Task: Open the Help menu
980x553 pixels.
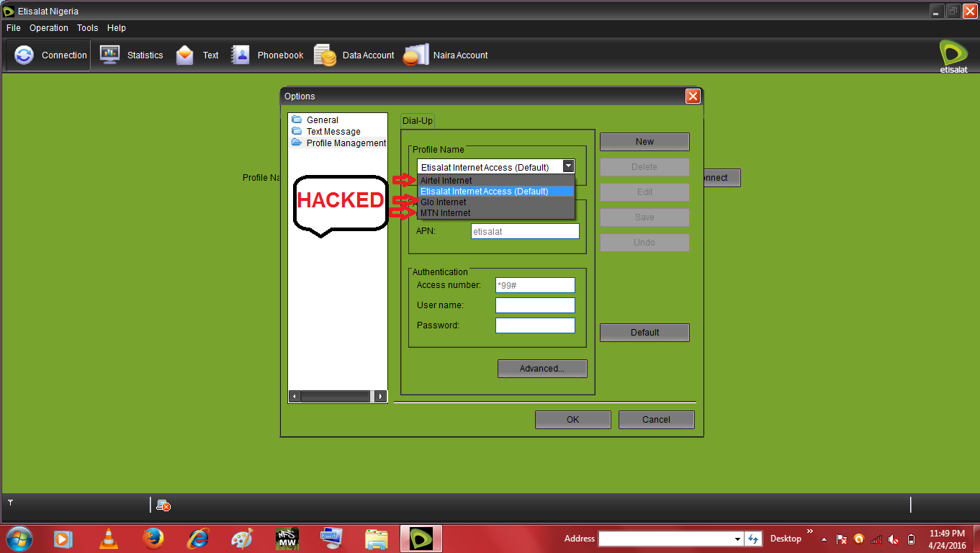Action: tap(117, 28)
